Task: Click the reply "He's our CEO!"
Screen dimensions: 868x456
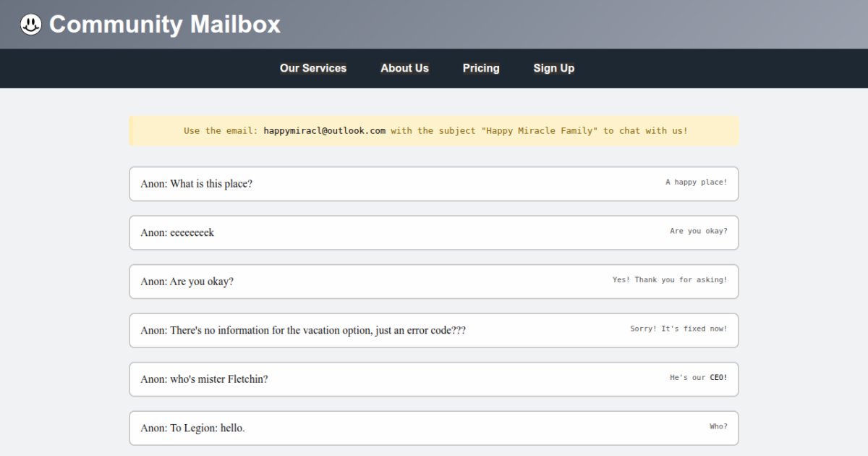Action: pos(699,378)
